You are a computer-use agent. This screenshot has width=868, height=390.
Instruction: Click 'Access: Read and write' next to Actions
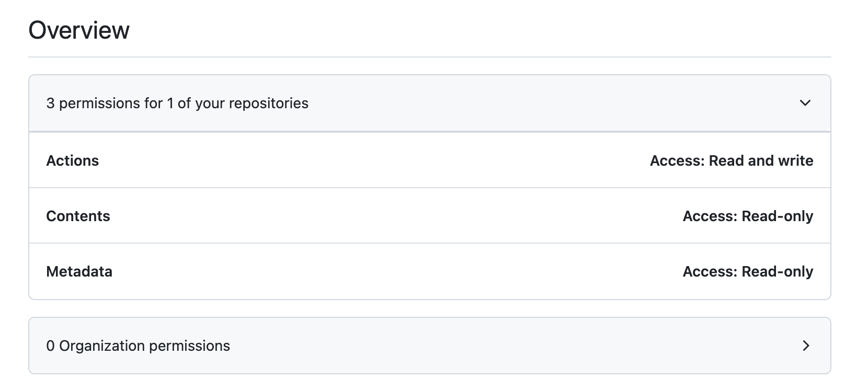[731, 160]
